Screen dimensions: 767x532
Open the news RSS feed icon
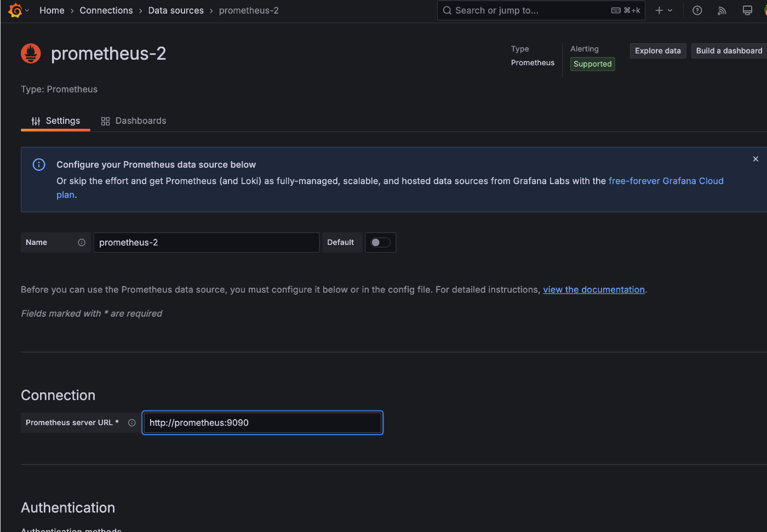pos(722,10)
